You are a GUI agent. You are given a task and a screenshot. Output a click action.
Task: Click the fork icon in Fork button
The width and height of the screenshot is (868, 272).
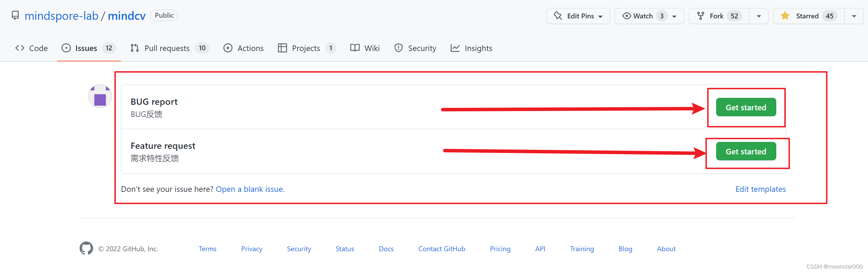tap(701, 16)
